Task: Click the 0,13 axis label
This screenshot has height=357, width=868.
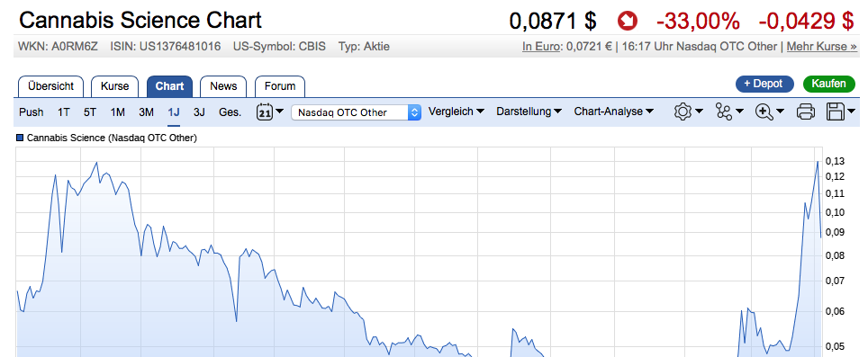Action: pos(835,161)
